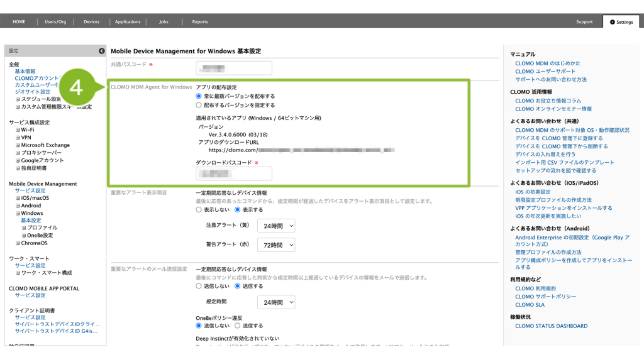Open the CLOMO ユーザーサポート link
The width and height of the screenshot is (644, 362).
pyautogui.click(x=545, y=72)
